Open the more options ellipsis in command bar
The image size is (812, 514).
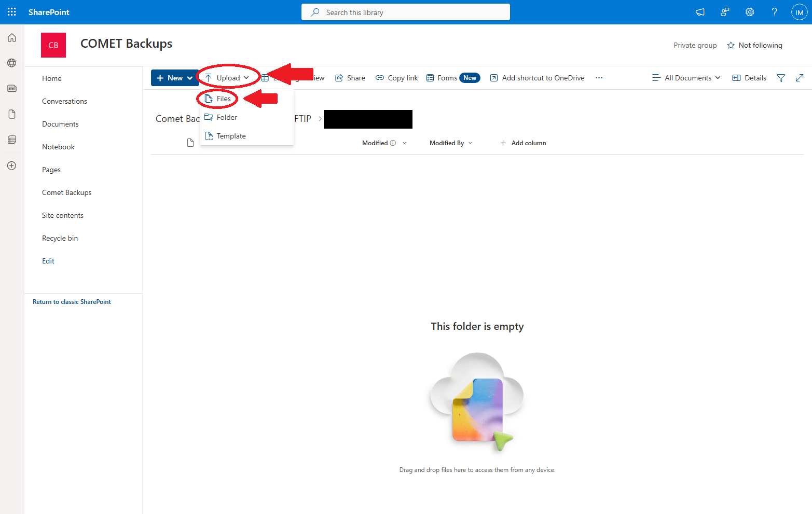point(599,78)
